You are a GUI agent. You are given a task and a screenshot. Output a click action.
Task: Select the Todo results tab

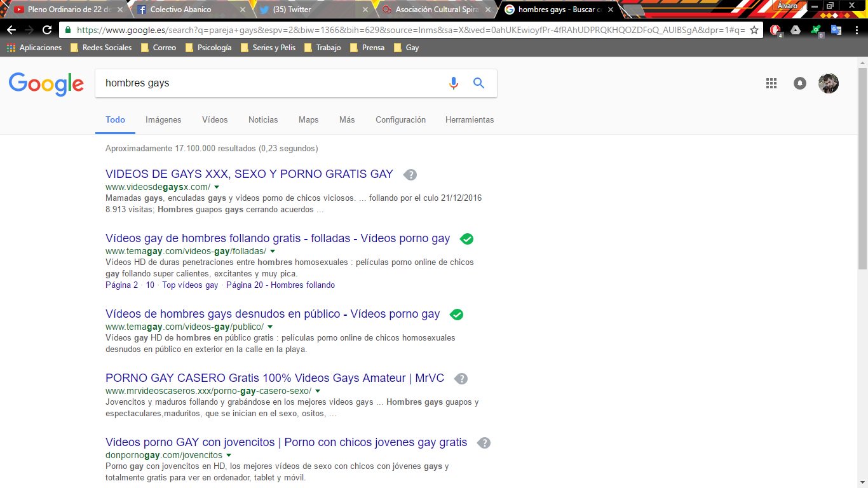tap(116, 119)
